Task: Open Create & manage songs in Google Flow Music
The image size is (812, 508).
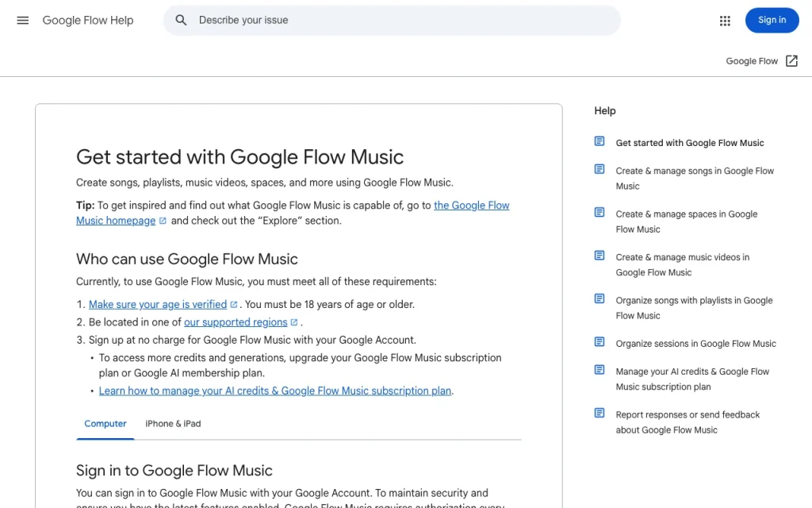Action: 695,179
